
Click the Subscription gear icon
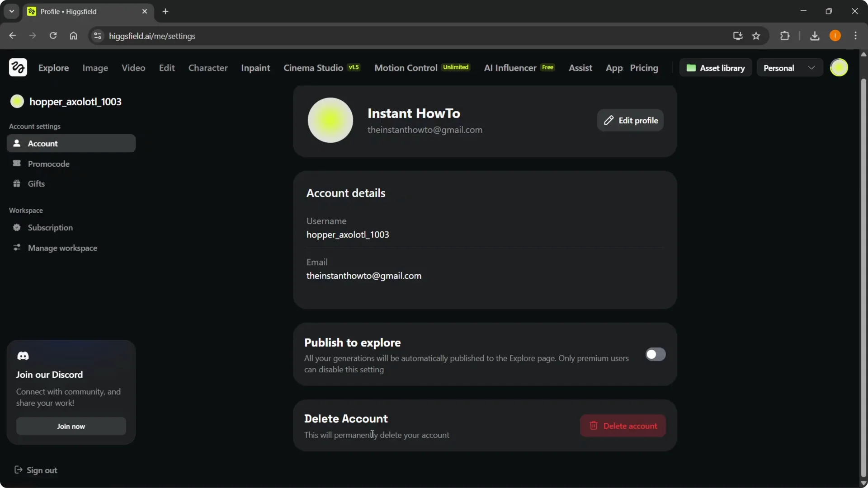tap(17, 228)
